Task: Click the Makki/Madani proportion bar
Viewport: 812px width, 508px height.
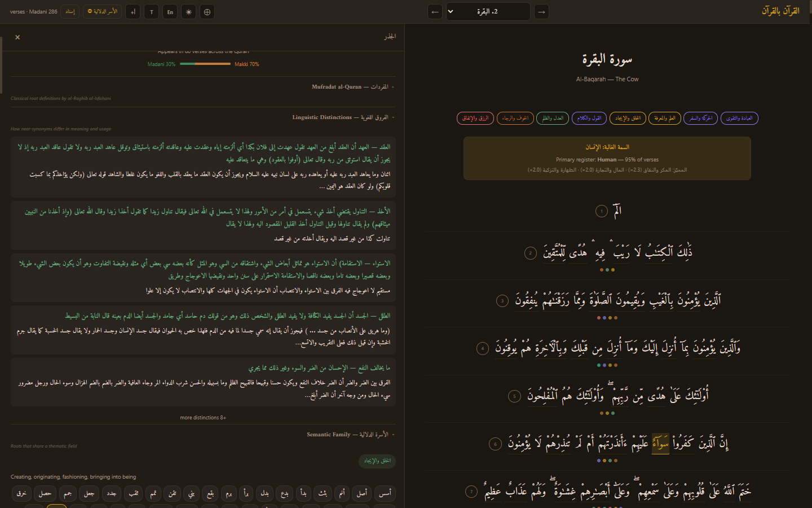Action: pos(205,64)
